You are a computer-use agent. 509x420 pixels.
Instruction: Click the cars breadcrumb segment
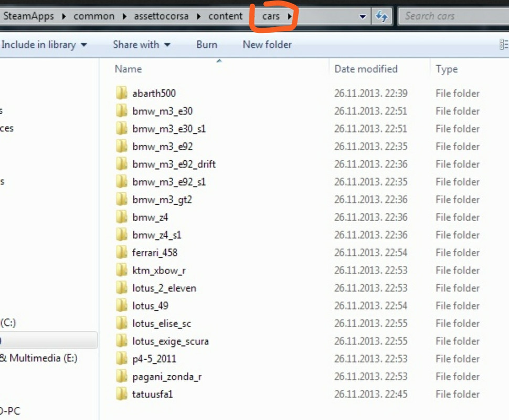271,16
